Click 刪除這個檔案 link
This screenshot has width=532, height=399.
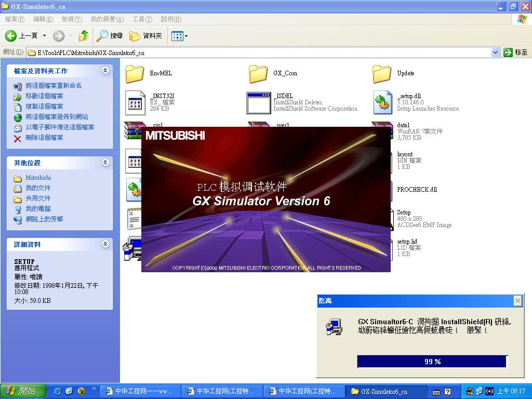tap(45, 138)
